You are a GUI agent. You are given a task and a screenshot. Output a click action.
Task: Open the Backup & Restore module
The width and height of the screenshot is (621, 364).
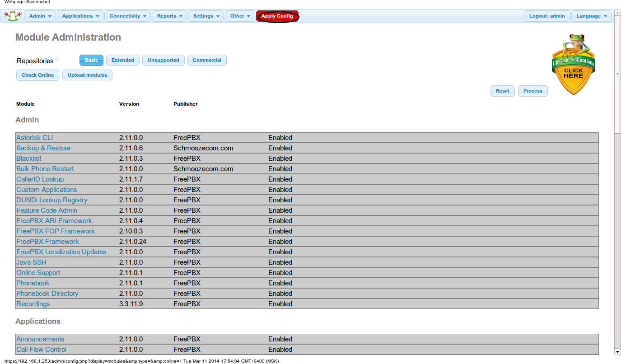(x=43, y=148)
